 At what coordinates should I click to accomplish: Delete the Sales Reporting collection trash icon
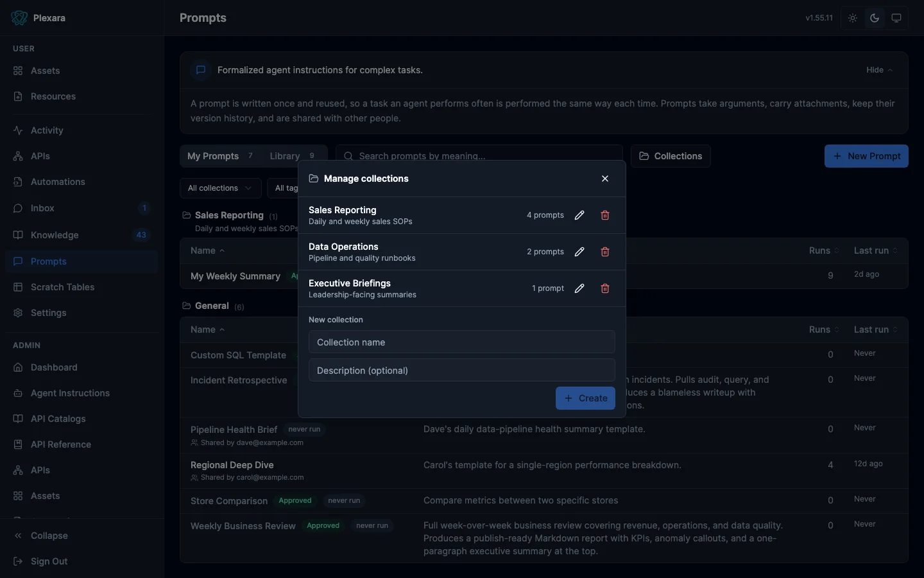[605, 215]
